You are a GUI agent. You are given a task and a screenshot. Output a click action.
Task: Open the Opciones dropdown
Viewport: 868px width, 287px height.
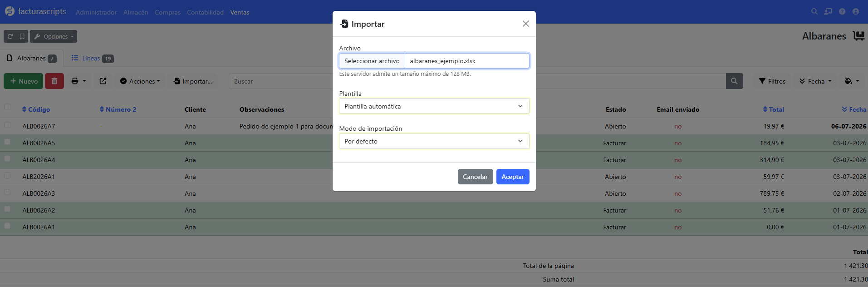pyautogui.click(x=54, y=36)
